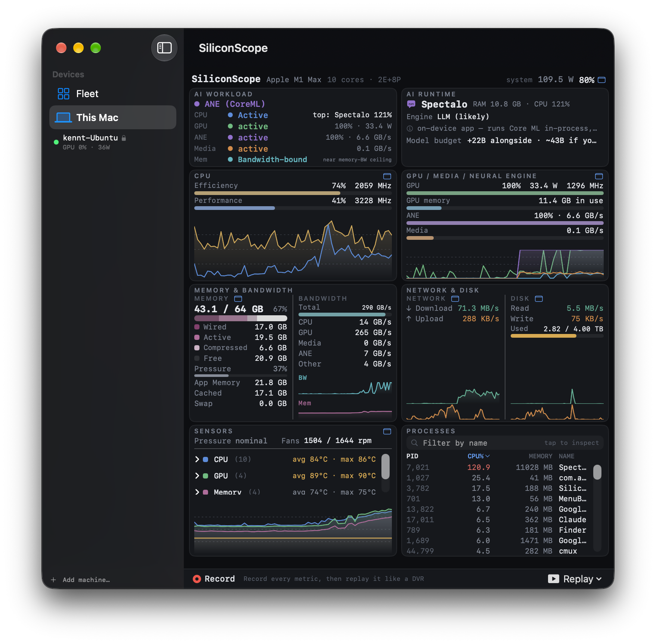The image size is (656, 644).
Task: Click the Performance cores usage bar
Action: click(x=293, y=208)
